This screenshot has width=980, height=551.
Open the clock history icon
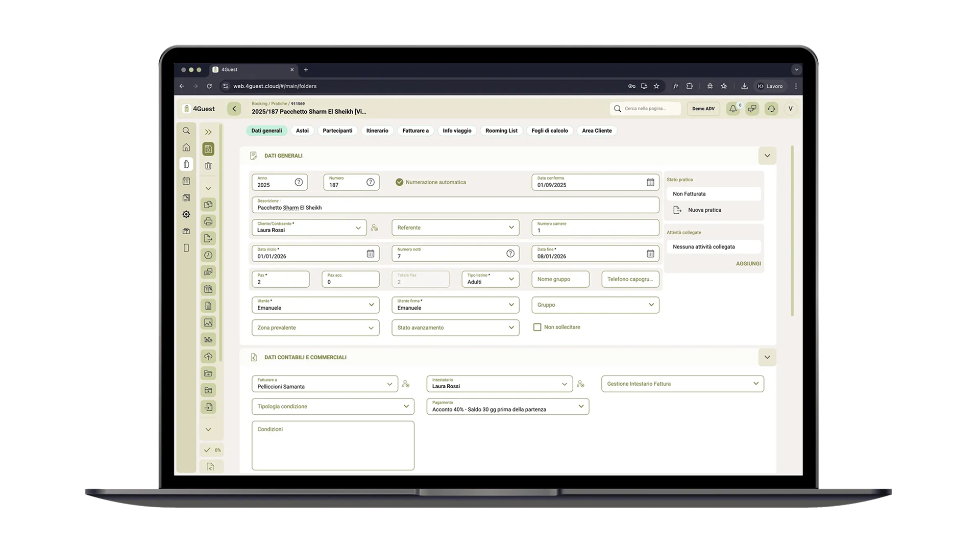[x=208, y=255]
